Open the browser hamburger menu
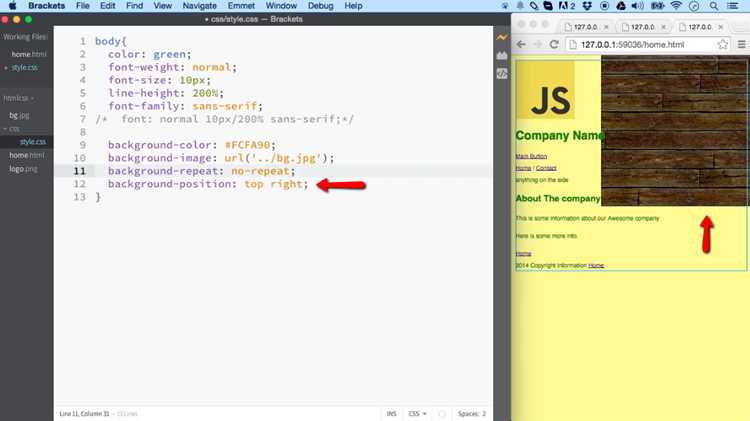750x421 pixels. point(741,44)
